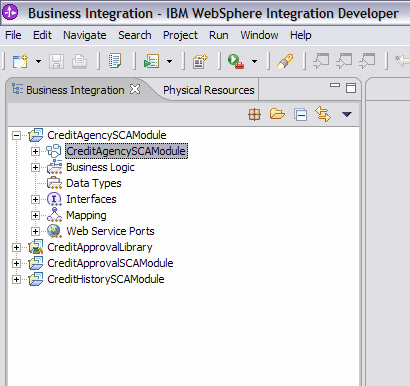Image resolution: width=410 pixels, height=386 pixels.
Task: Select the Business Logic tree item
Action: tap(100, 167)
